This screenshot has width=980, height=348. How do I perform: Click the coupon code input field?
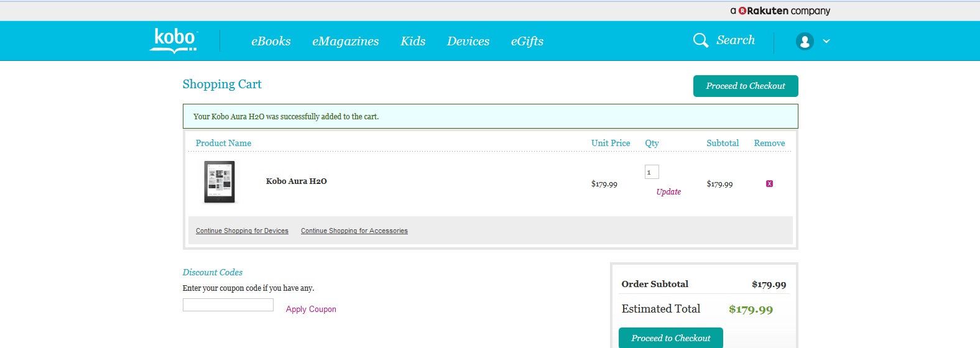228,304
